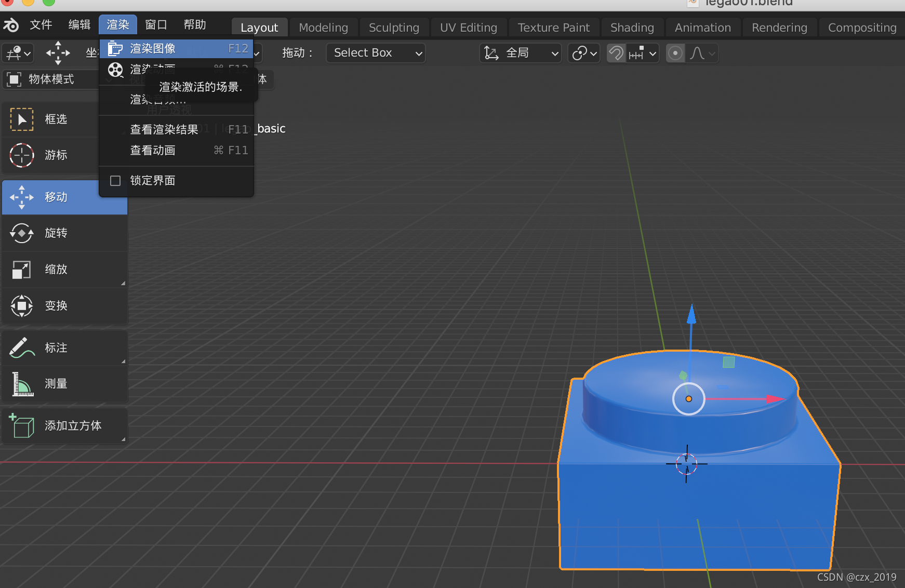This screenshot has width=905, height=588.
Task: Toggle proportional editing
Action: 675,53
